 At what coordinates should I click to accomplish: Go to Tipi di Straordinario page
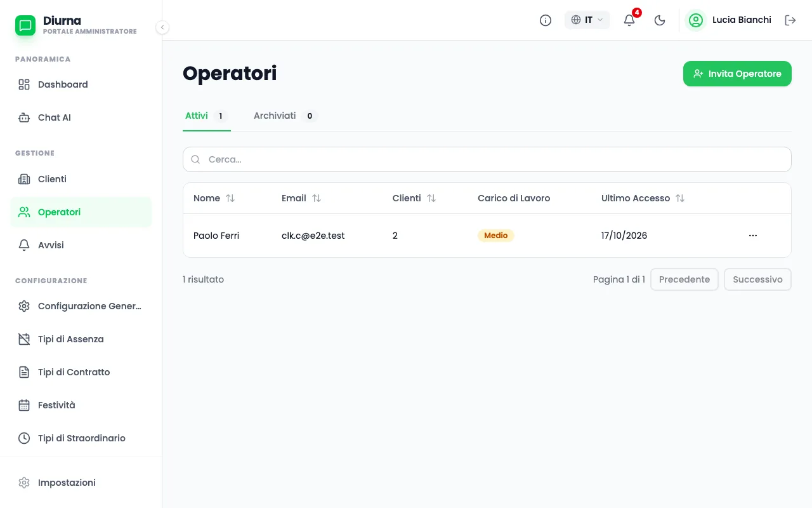[81, 438]
